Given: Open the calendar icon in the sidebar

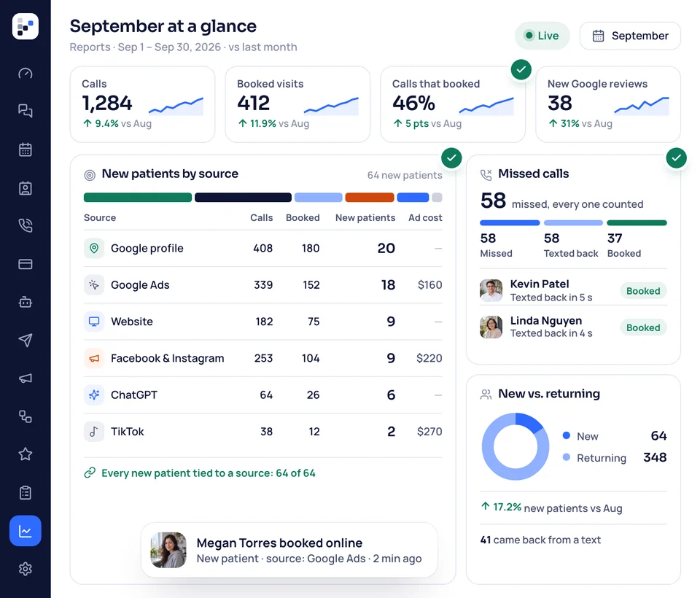Looking at the screenshot, I should tap(26, 149).
